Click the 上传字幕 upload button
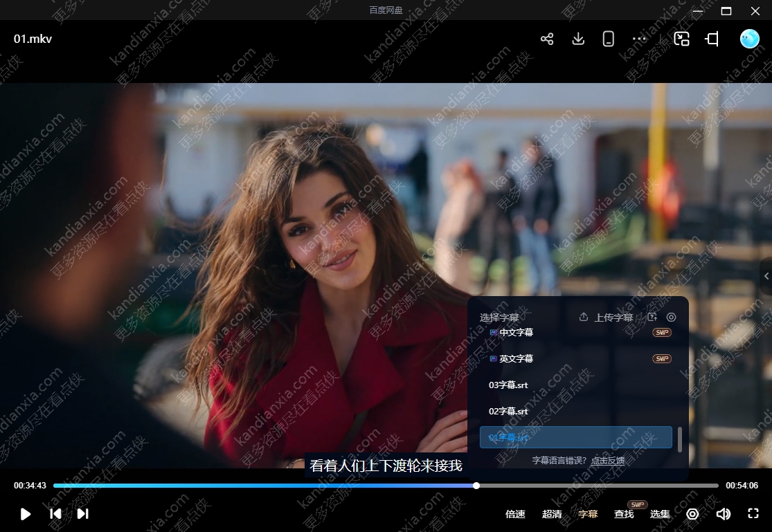This screenshot has height=532, width=772. pos(607,318)
